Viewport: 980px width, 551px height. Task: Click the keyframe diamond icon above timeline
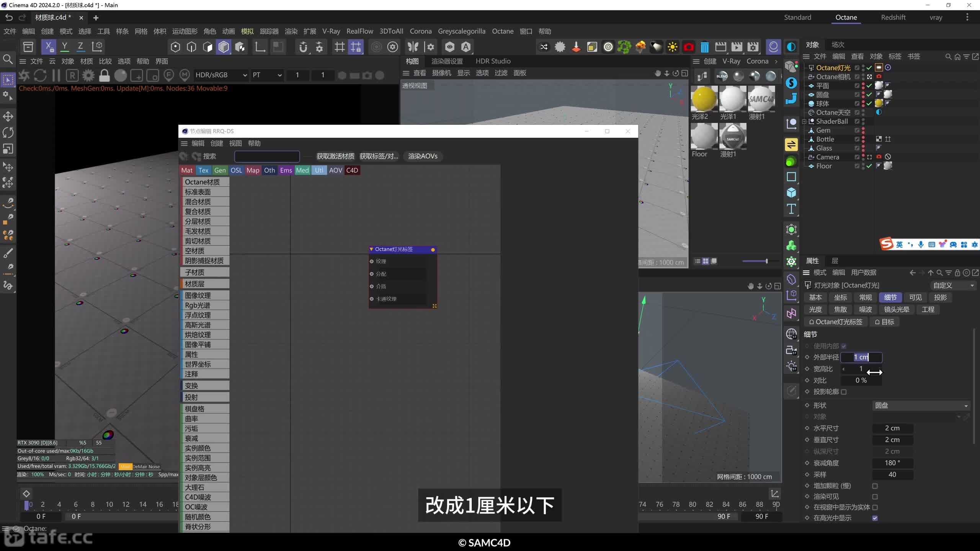26,494
